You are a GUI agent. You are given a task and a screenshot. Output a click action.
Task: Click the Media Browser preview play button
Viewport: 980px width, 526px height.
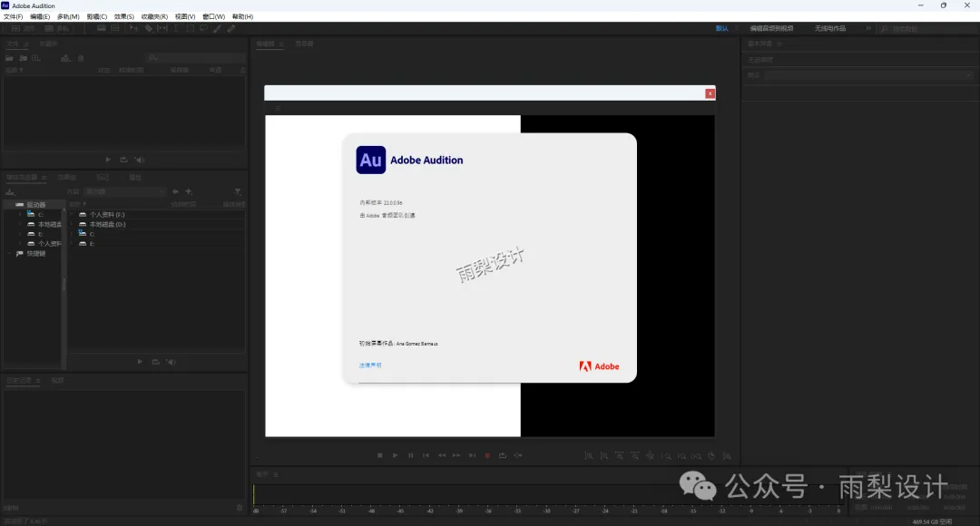tap(140, 362)
